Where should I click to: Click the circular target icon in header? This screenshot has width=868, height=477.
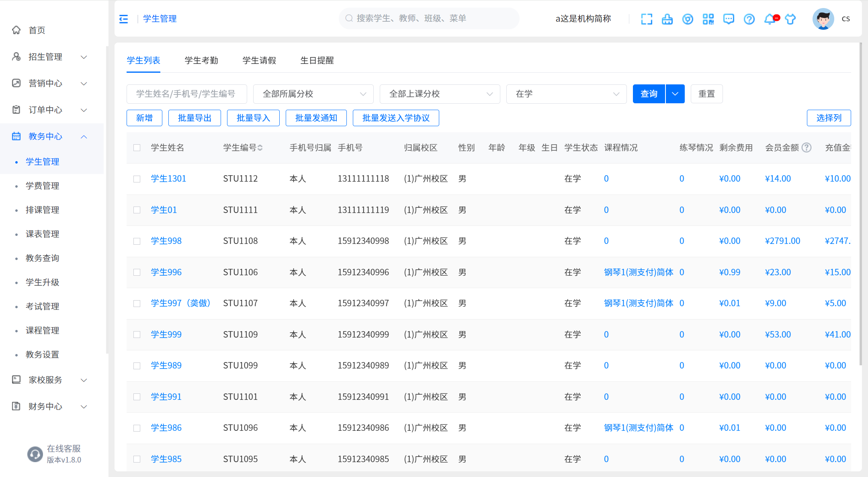pyautogui.click(x=688, y=19)
